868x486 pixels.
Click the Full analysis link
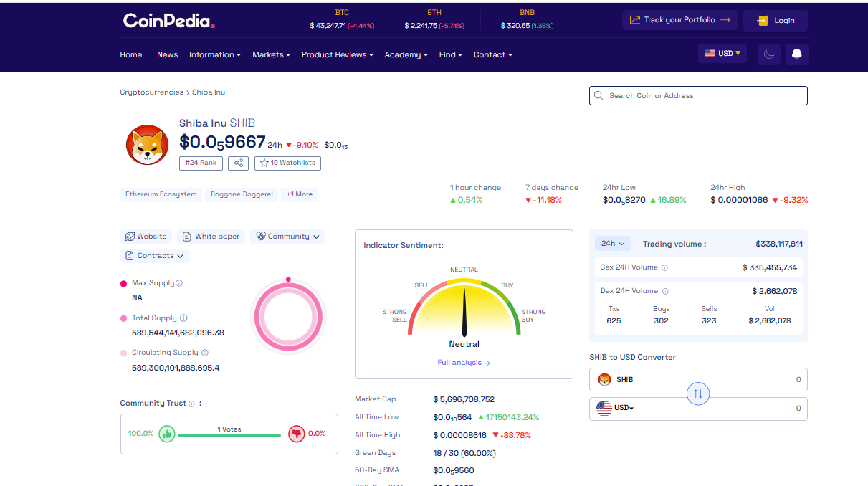point(464,363)
